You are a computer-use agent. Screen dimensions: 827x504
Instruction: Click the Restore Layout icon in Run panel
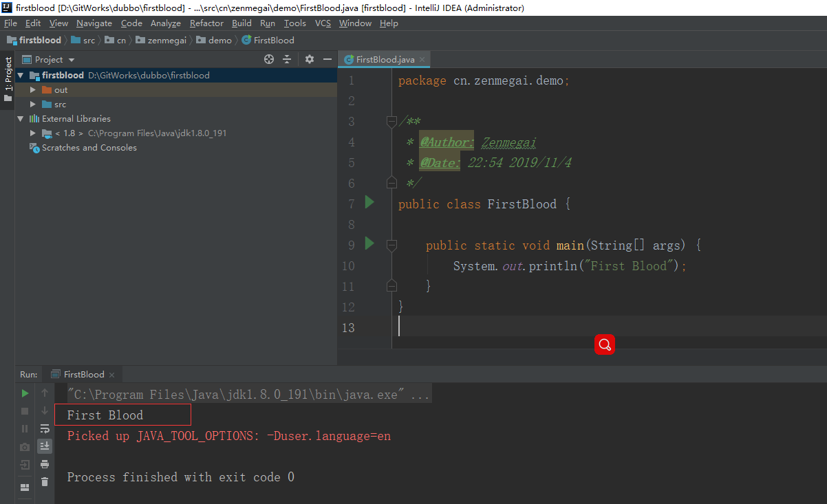[x=25, y=487]
